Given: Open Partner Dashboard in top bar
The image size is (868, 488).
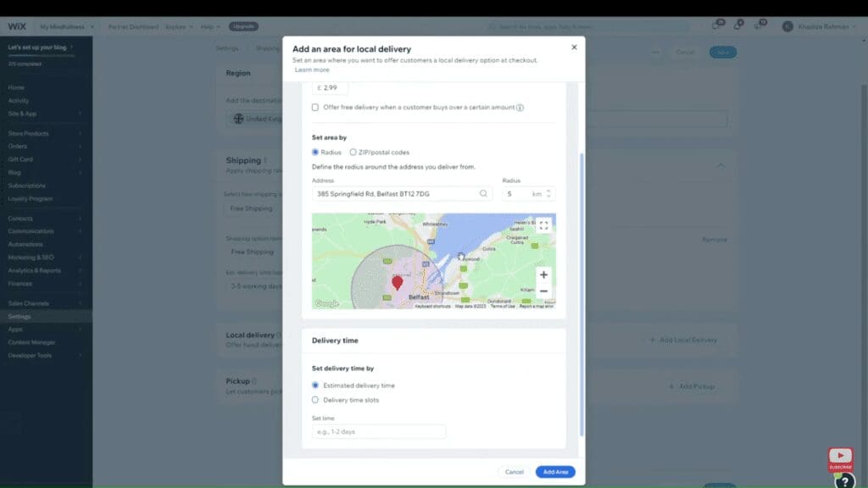Looking at the screenshot, I should 133,26.
